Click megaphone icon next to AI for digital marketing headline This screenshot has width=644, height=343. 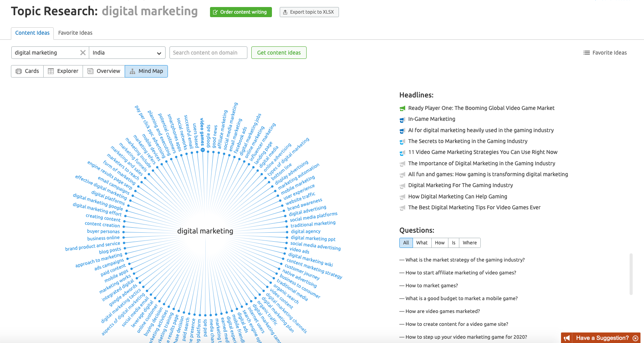click(402, 131)
